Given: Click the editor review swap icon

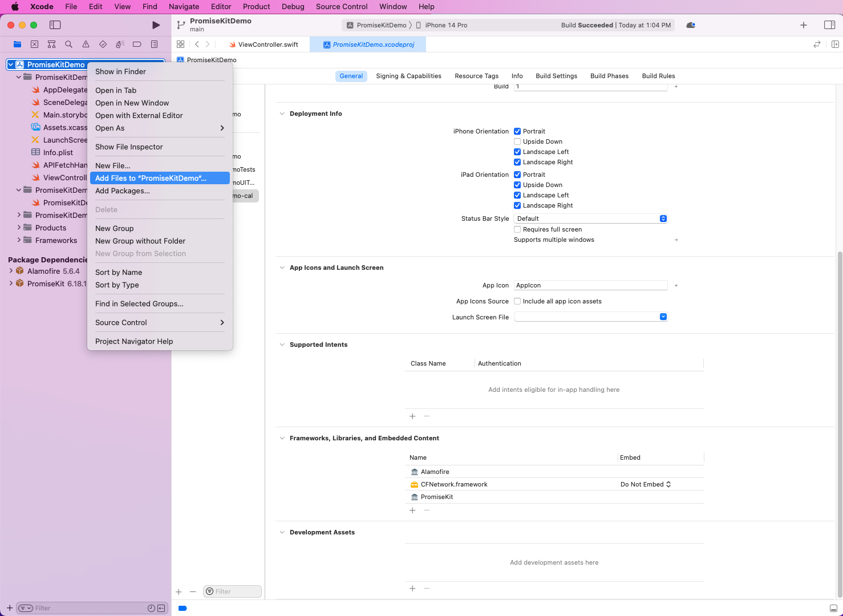Looking at the screenshot, I should [817, 44].
